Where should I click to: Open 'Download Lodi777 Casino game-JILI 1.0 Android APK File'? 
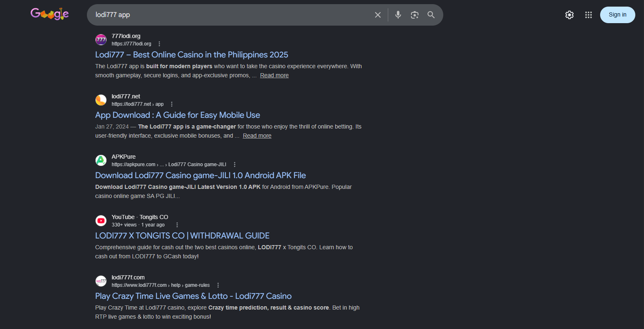[x=201, y=175]
